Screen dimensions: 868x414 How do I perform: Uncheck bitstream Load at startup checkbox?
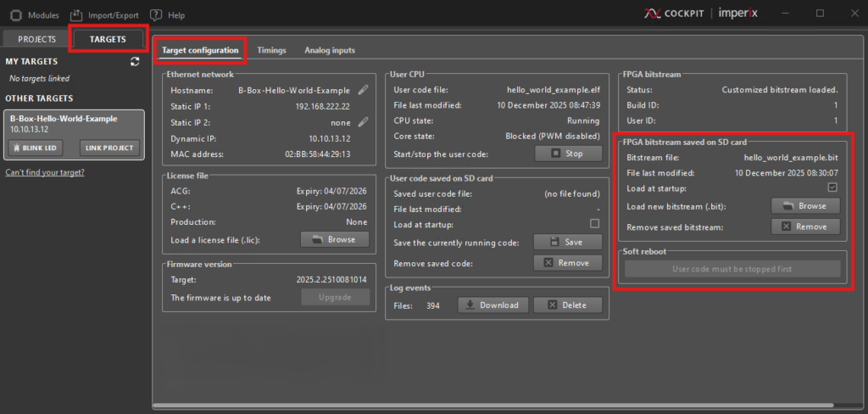click(x=832, y=187)
